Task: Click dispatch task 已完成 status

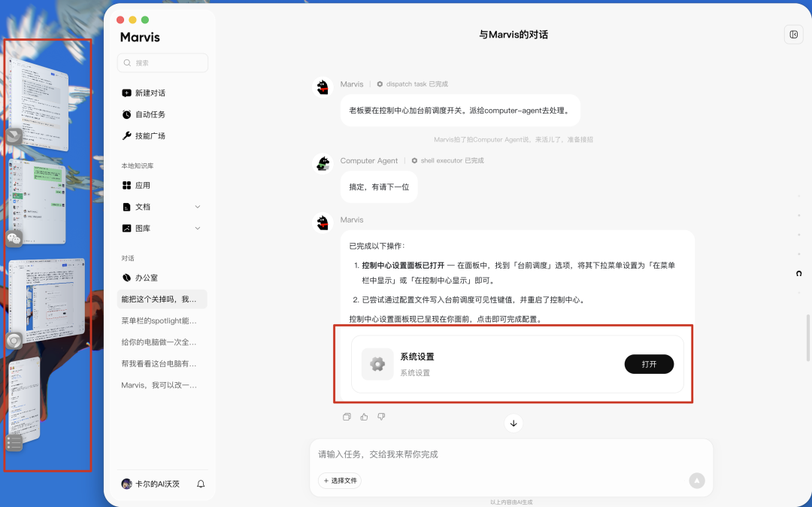Action: click(x=412, y=84)
